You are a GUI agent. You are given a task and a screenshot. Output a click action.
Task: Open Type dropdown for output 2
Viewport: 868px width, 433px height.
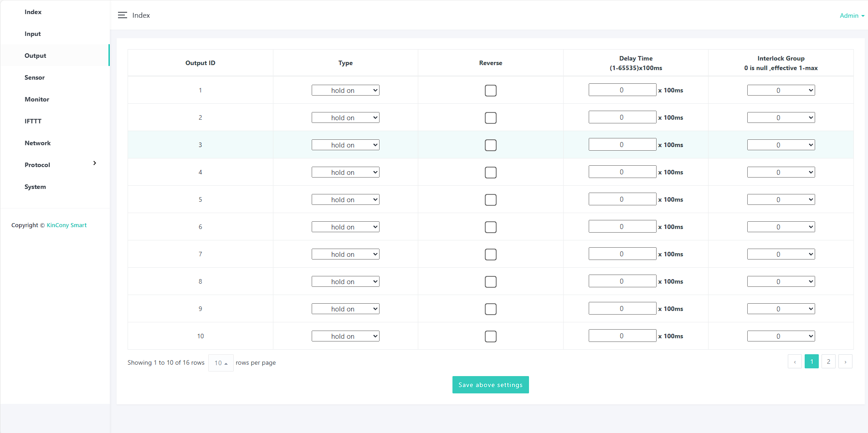(x=345, y=118)
